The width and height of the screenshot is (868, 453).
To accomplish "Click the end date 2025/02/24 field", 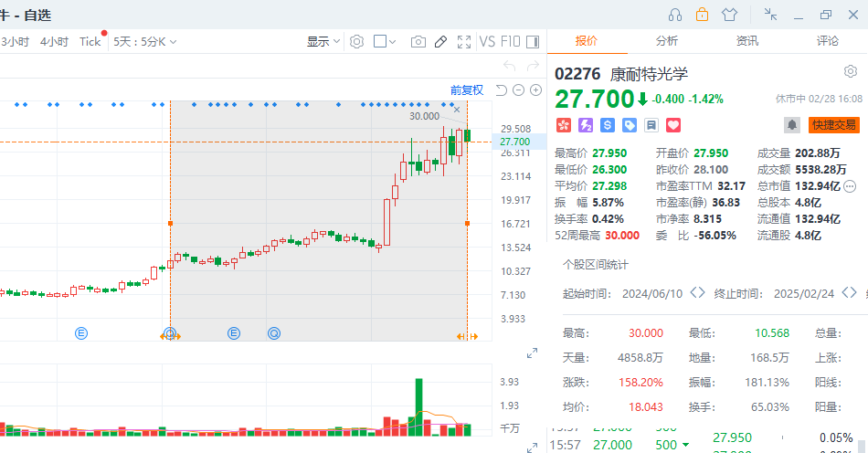I will click(804, 294).
